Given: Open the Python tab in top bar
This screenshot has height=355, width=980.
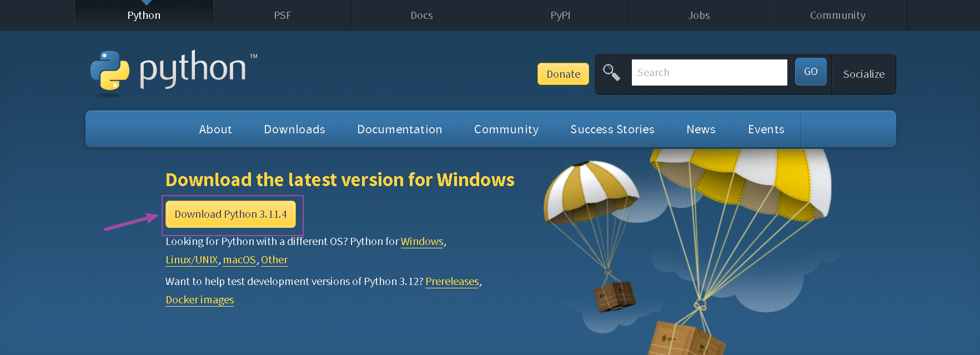Looking at the screenshot, I should [144, 15].
